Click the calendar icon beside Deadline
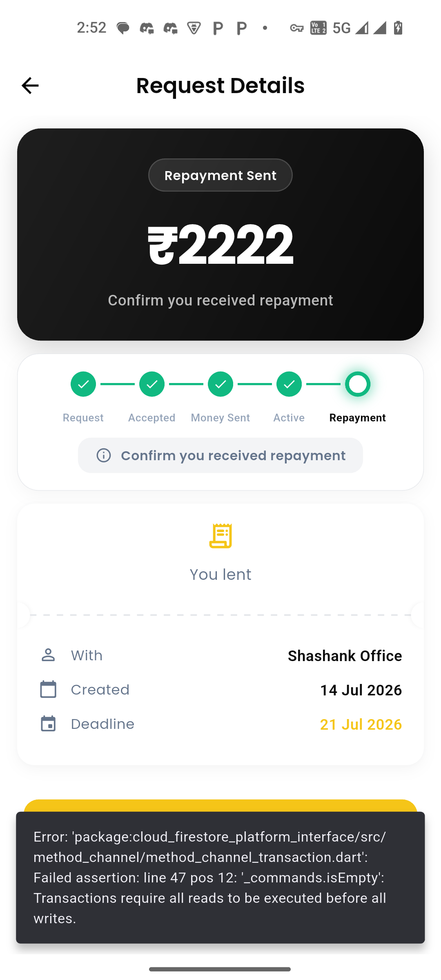This screenshot has height=980, width=441. point(48,724)
